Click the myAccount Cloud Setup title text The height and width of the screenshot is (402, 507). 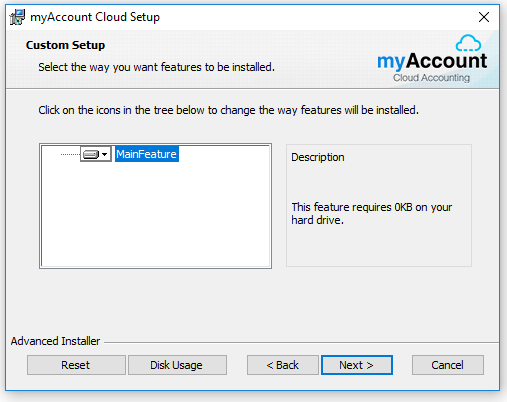pyautogui.click(x=95, y=17)
